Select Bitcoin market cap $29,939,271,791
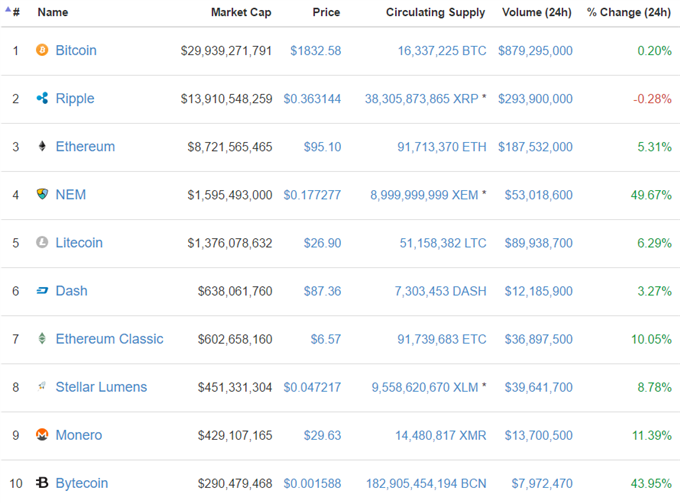 226,51
